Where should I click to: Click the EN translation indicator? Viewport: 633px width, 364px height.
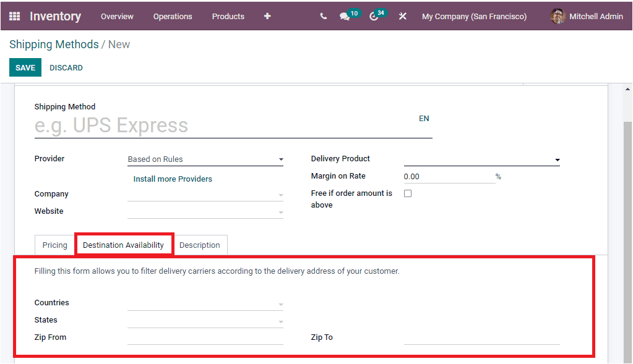coord(424,118)
